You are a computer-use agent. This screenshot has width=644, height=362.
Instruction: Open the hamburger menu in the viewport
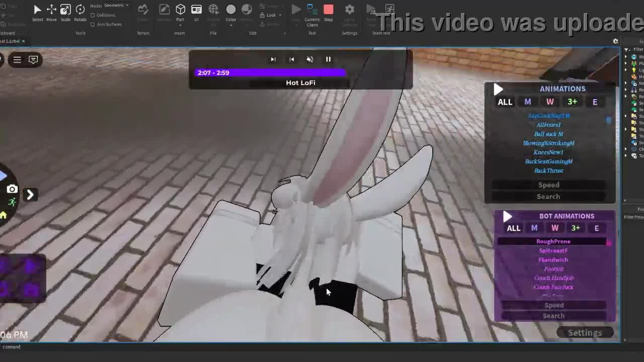[x=17, y=60]
